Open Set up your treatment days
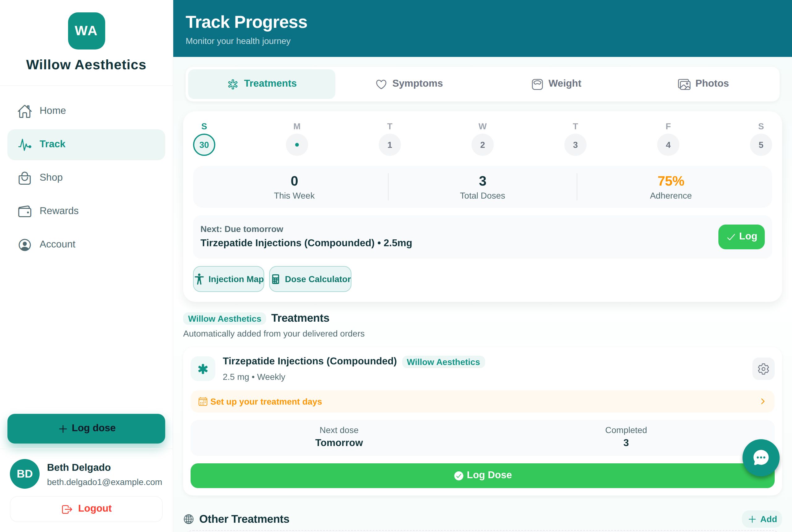This screenshot has width=792, height=532. coord(482,402)
